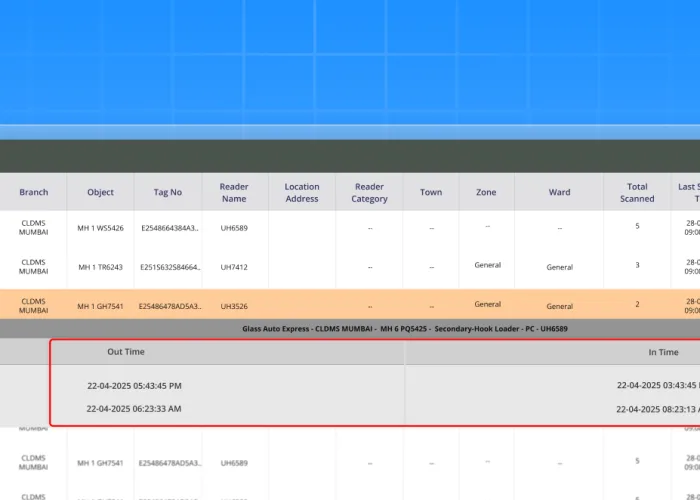Select Out Time entry 22-04-2025 05:43:45 PM

point(134,385)
